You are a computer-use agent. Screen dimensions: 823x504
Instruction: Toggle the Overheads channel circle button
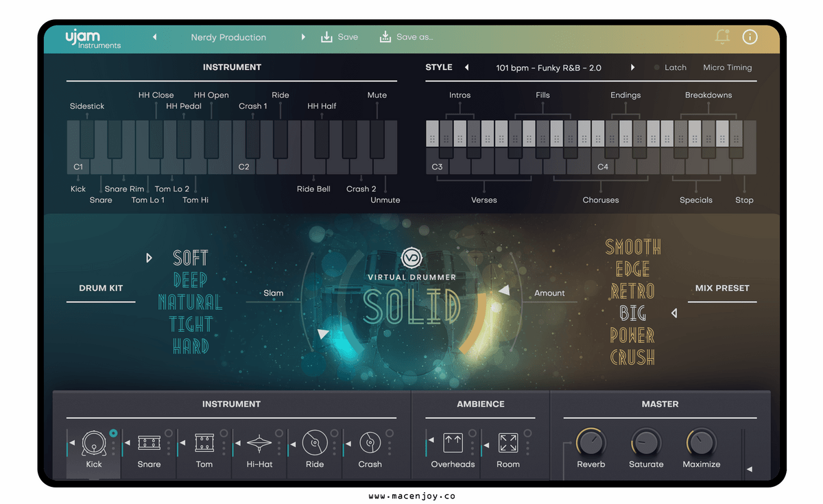pos(473,433)
